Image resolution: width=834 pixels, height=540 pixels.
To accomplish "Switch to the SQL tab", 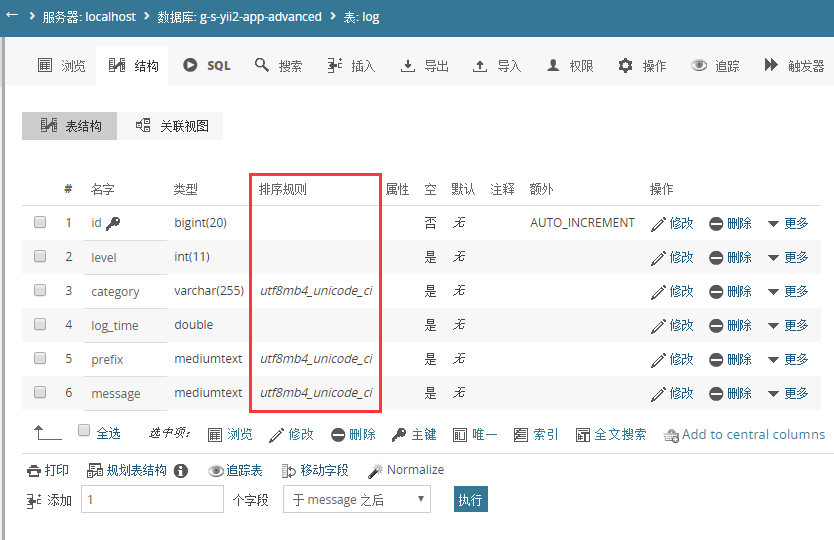I will [207, 65].
